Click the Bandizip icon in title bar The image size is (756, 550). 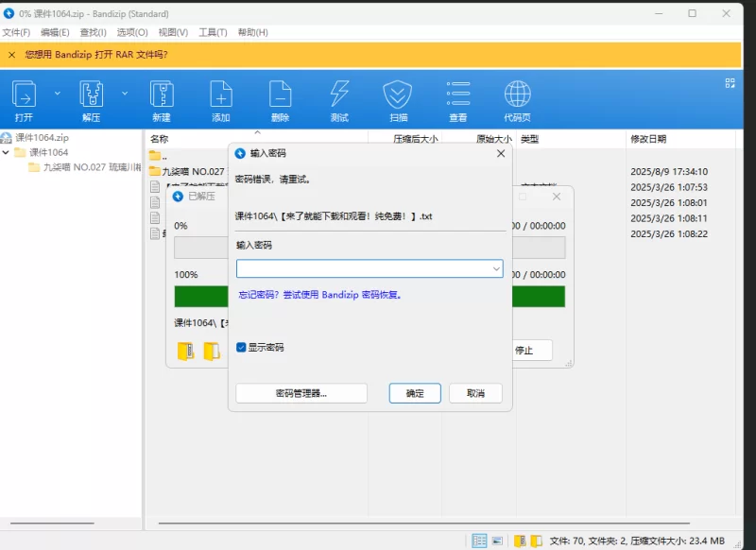[9, 13]
